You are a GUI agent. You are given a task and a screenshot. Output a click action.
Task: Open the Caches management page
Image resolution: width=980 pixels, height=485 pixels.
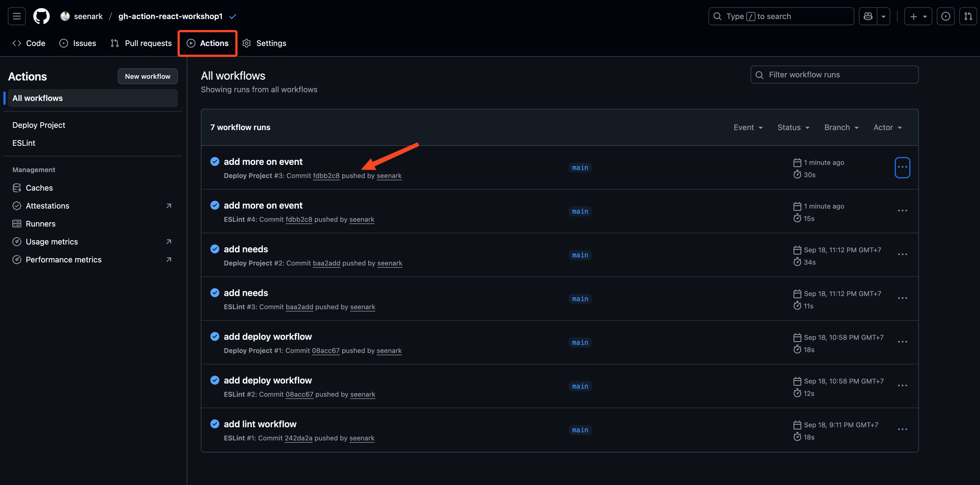click(x=39, y=188)
